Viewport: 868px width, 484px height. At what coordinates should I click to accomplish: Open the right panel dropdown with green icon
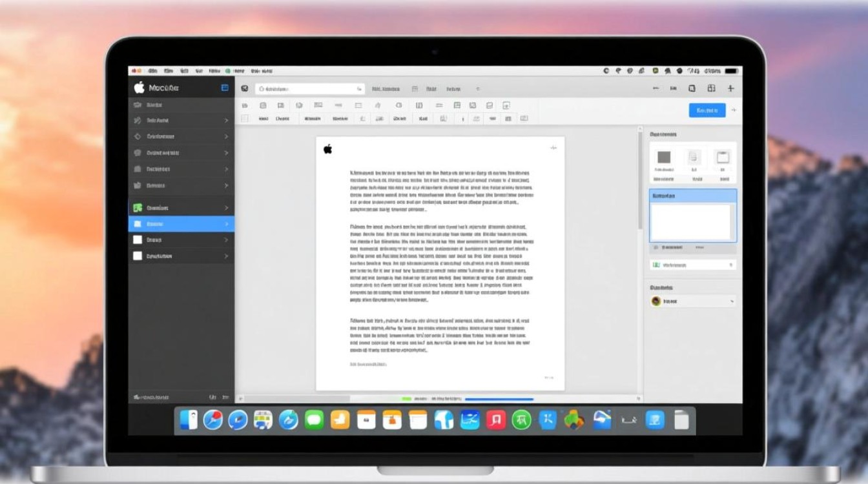point(692,265)
